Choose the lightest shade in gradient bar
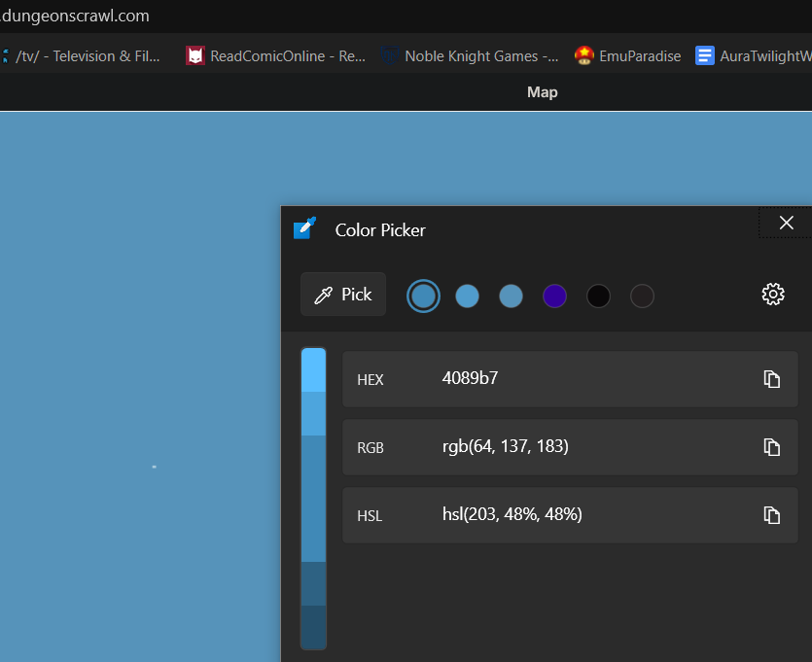Viewport: 812px width, 662px height. (x=313, y=369)
